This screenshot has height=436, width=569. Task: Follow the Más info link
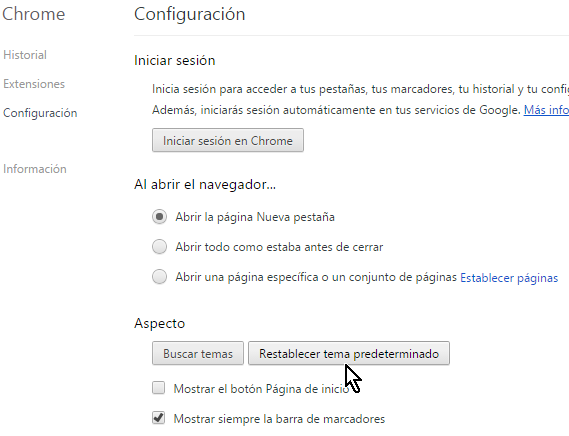click(x=546, y=110)
